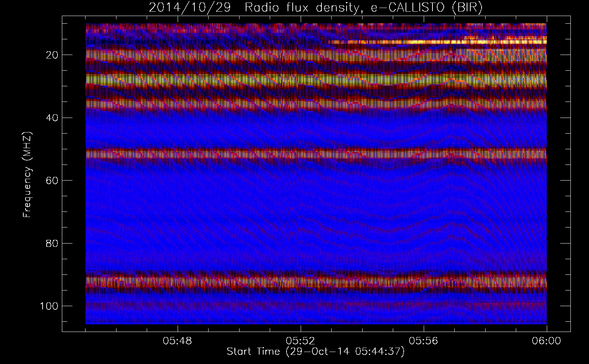Click the plot title "Radio flux density, e-CALLISTO (BIR)"

(x=364, y=8)
